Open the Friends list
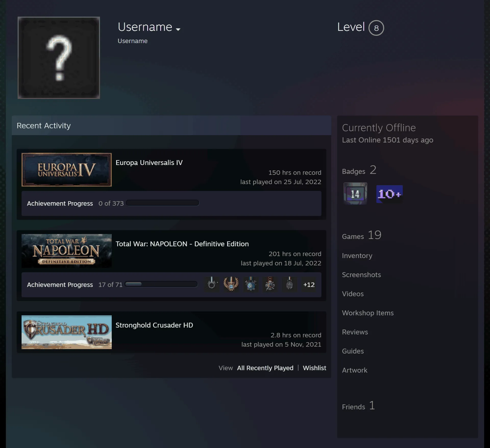Viewport: 490px width, 448px height. (x=359, y=406)
